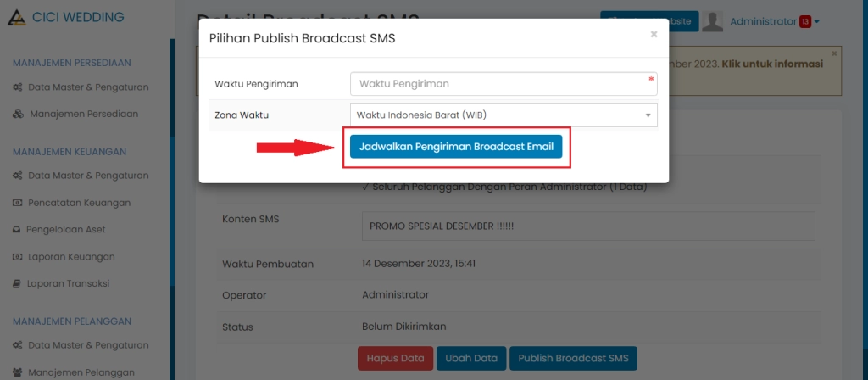Viewport: 868px width, 380px height.
Task: Click the CICI WEDDING logo icon
Action: point(14,17)
